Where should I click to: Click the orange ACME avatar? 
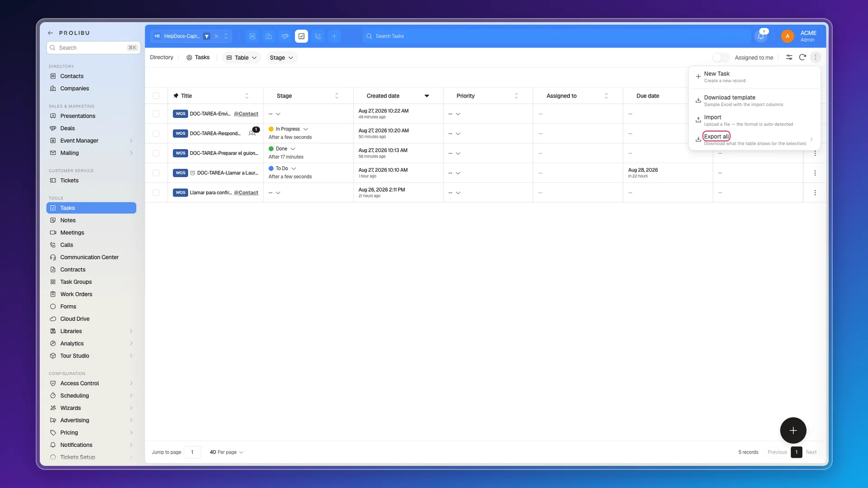(x=788, y=36)
